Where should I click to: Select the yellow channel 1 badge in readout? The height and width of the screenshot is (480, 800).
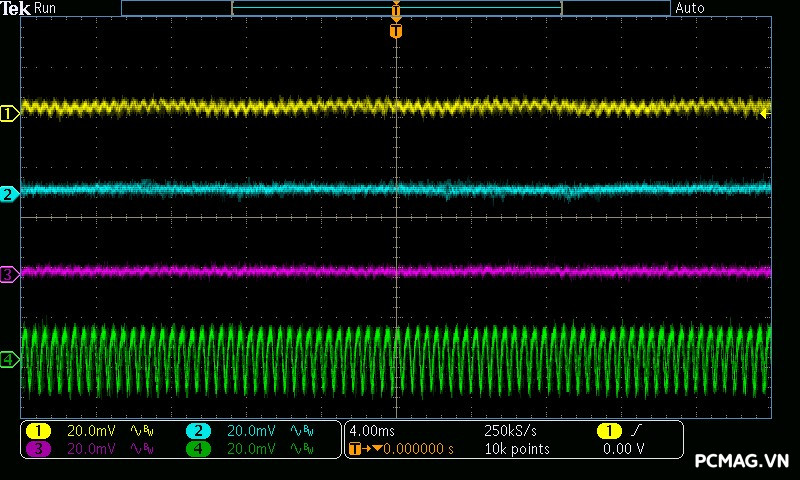(x=38, y=430)
